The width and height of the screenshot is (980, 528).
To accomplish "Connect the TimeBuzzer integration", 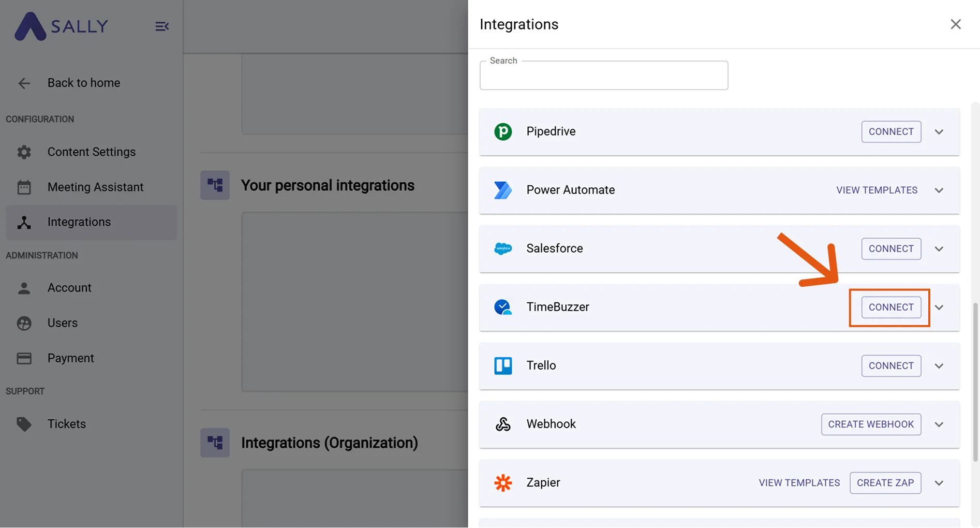I will (891, 307).
